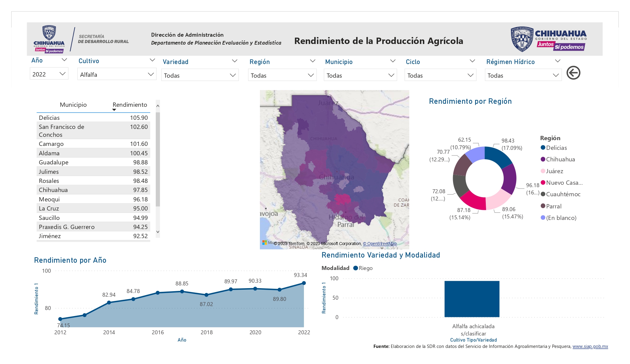Select Parral in the Región legend
Viewport: 630px width, 364px height.
click(x=551, y=206)
